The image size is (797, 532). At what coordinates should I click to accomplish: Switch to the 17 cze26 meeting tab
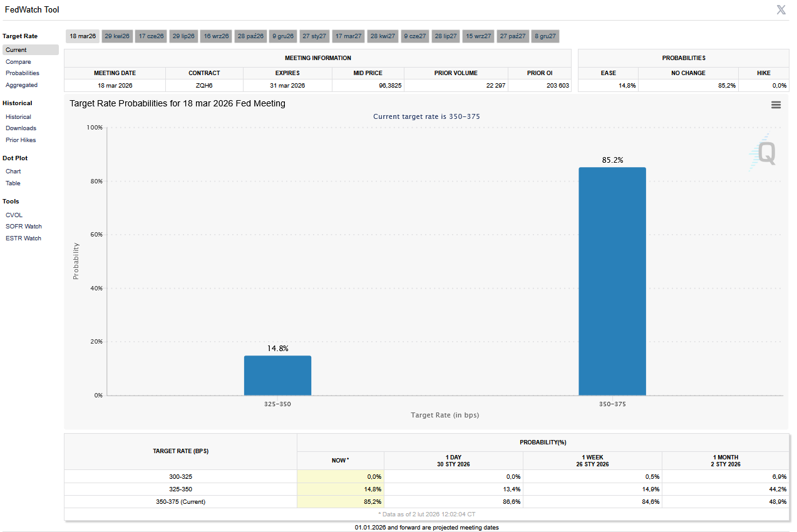tap(151, 36)
